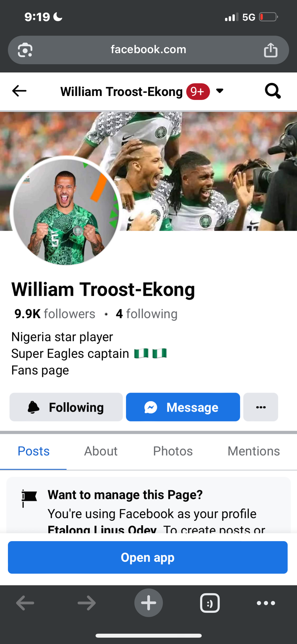Tap the facebook.com address bar
Image resolution: width=297 pixels, height=644 pixels.
click(x=148, y=50)
